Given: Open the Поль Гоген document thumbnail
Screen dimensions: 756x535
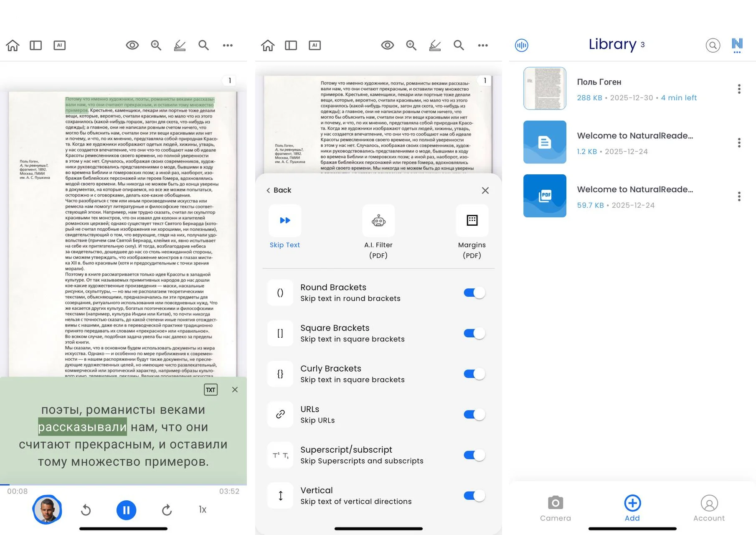Looking at the screenshot, I should (x=545, y=89).
